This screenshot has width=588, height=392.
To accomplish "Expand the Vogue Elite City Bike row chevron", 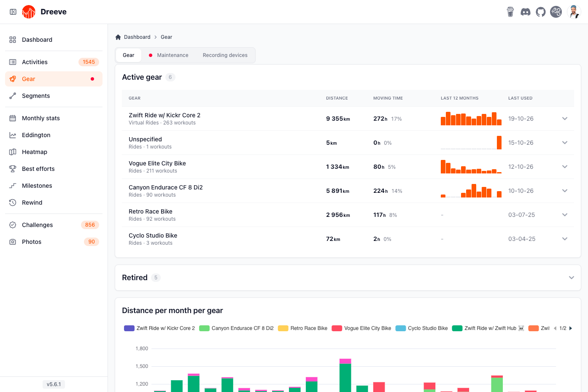I will [x=565, y=167].
